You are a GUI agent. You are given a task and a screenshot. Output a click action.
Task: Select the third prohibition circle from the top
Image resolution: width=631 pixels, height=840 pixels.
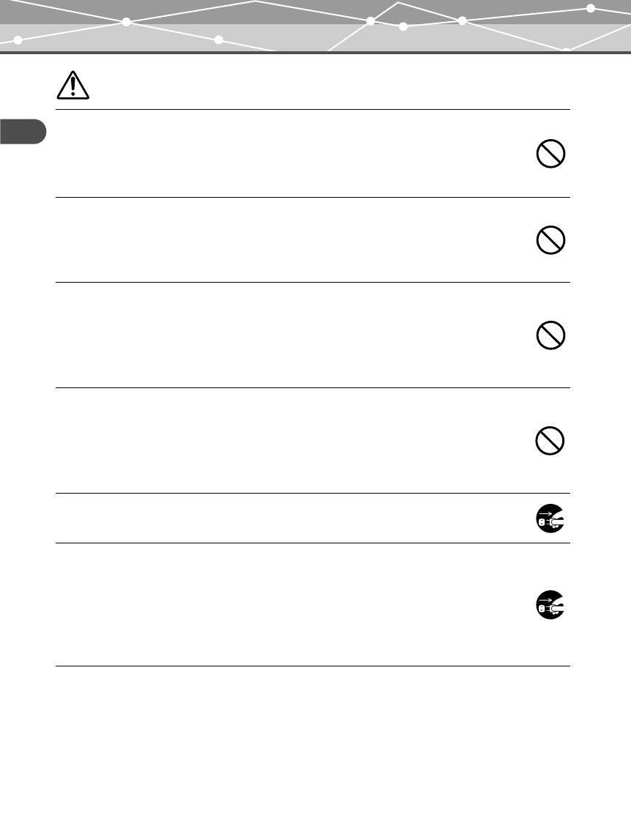pyautogui.click(x=550, y=335)
